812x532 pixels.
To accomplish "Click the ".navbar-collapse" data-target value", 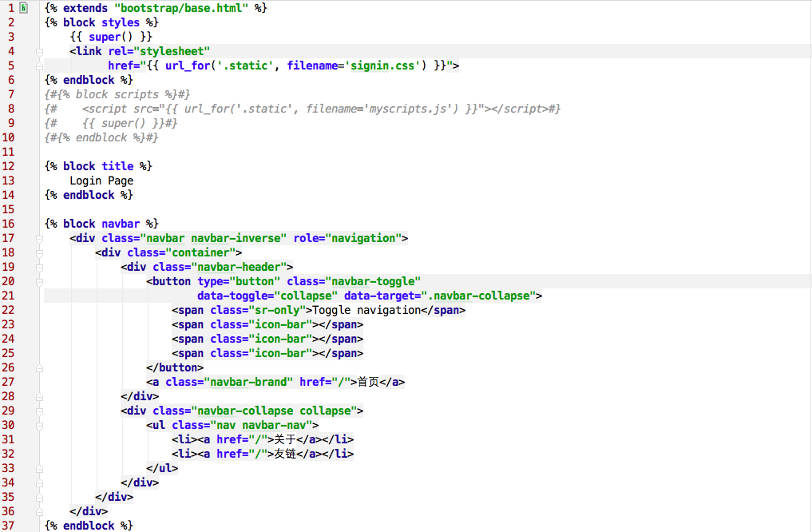I will (478, 296).
